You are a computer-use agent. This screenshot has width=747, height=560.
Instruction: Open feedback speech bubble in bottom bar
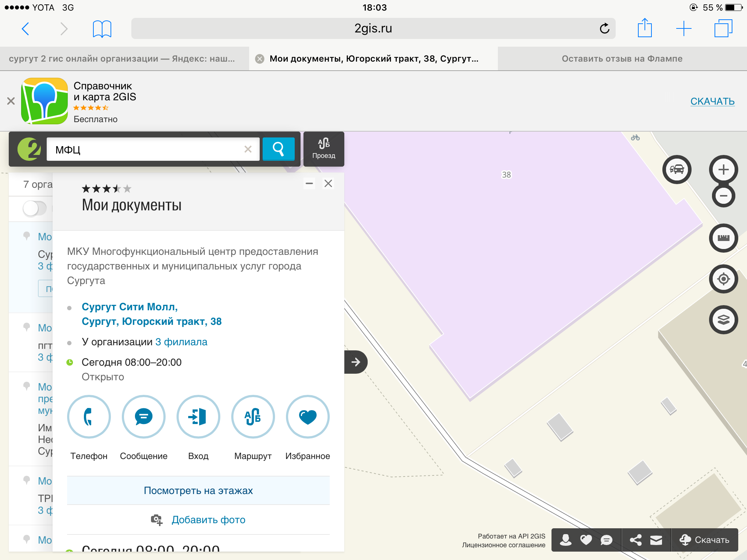(607, 540)
